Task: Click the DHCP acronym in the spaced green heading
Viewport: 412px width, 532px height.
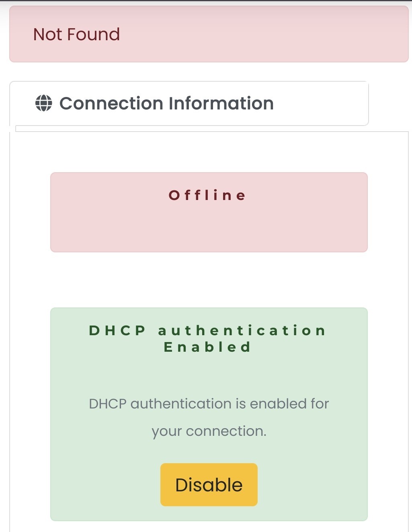Action: (117, 330)
